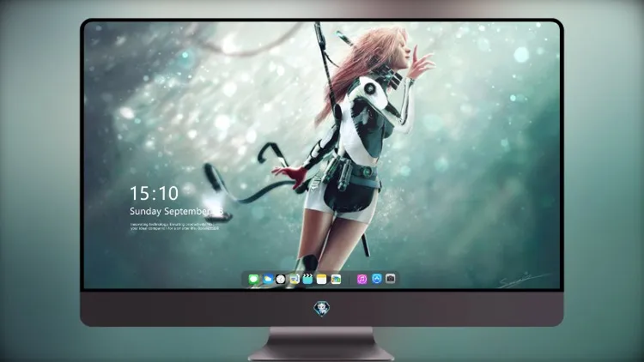
Task: Open the Camera app in the dock
Action: click(x=390, y=279)
